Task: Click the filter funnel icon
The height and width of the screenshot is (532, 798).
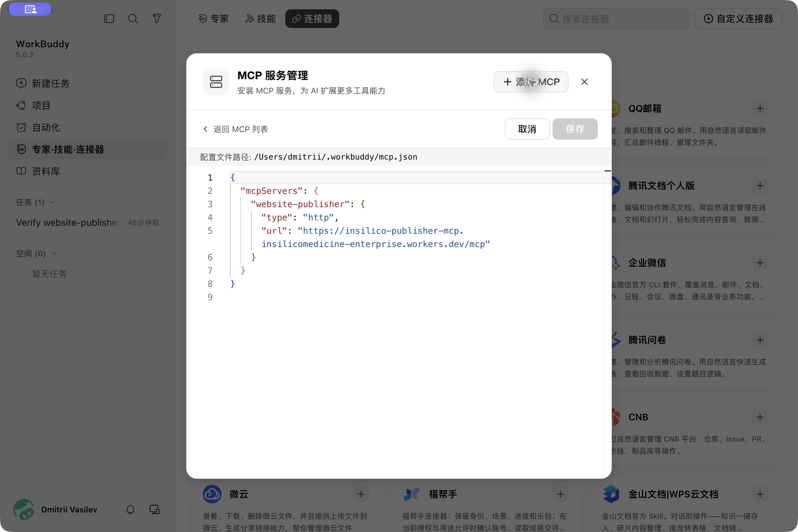Action: 156,19
